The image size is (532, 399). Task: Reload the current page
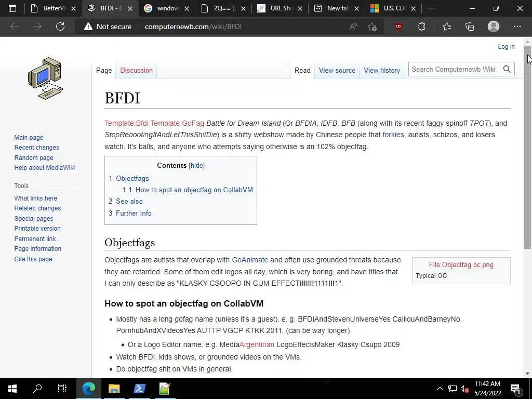[x=60, y=26]
